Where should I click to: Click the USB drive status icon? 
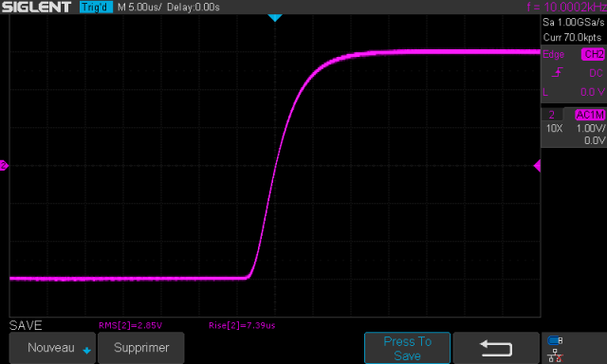(555, 340)
